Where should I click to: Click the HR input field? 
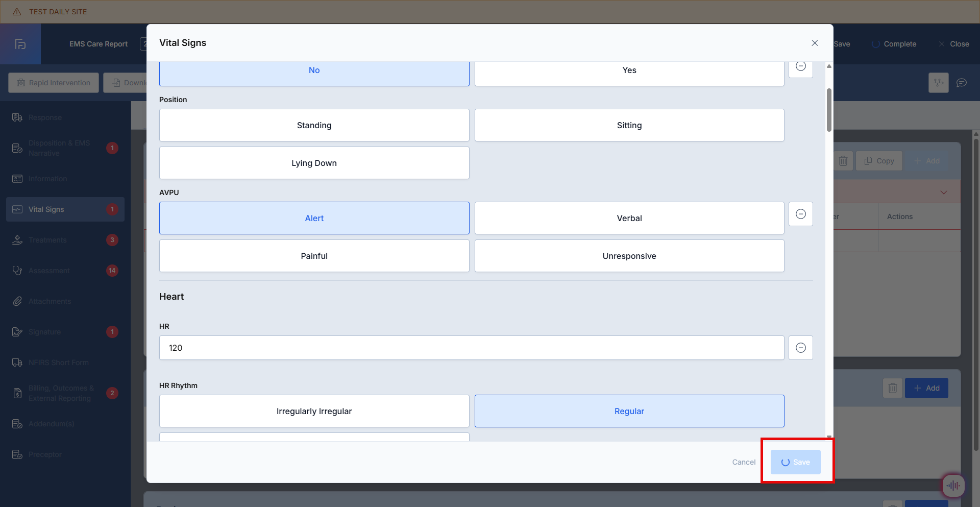coord(471,348)
